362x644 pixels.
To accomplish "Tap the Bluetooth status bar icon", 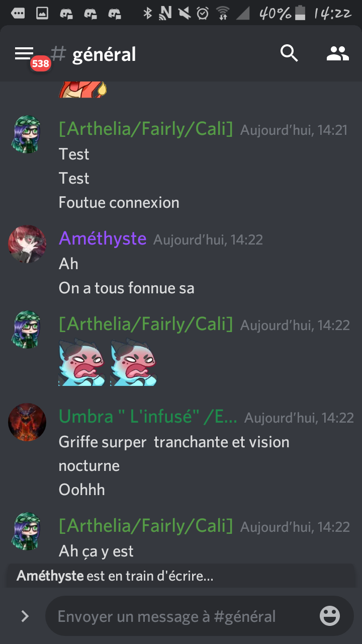I will 147,14.
